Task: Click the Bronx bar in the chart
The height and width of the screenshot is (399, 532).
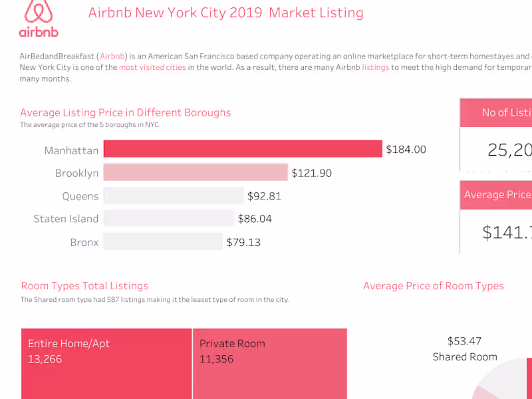Action: (x=162, y=242)
